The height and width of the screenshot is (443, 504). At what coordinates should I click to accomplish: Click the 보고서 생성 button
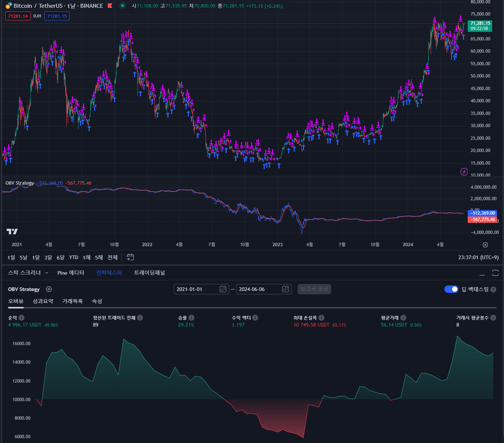pyautogui.click(x=314, y=289)
